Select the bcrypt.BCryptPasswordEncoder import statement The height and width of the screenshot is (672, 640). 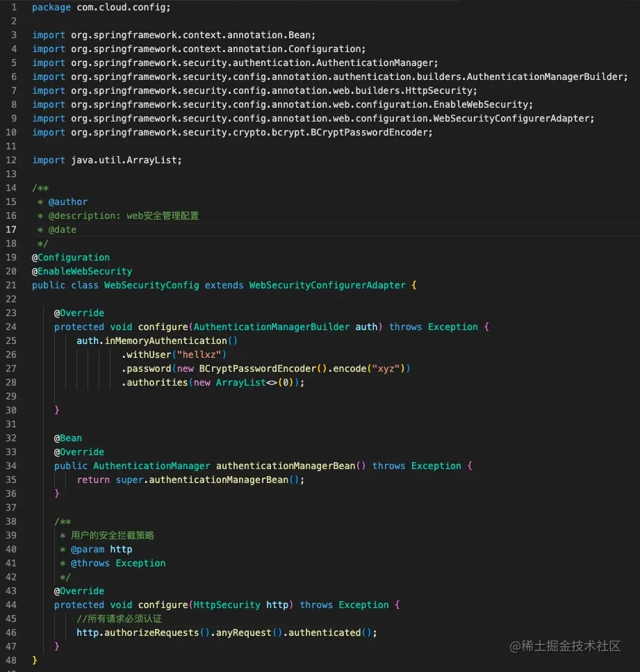(232, 133)
